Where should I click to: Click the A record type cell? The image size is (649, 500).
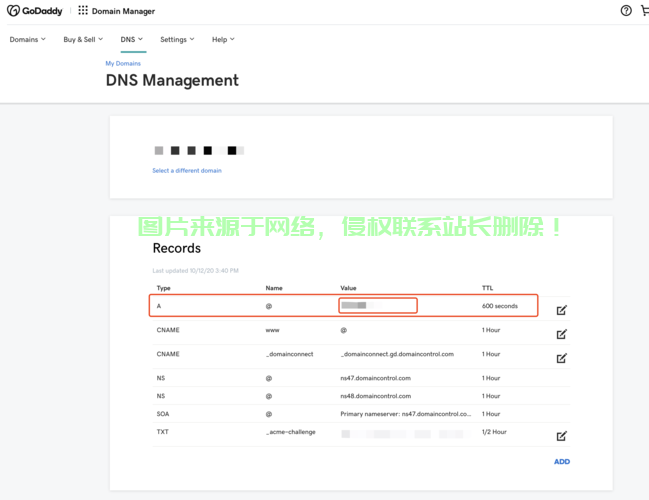tap(159, 306)
